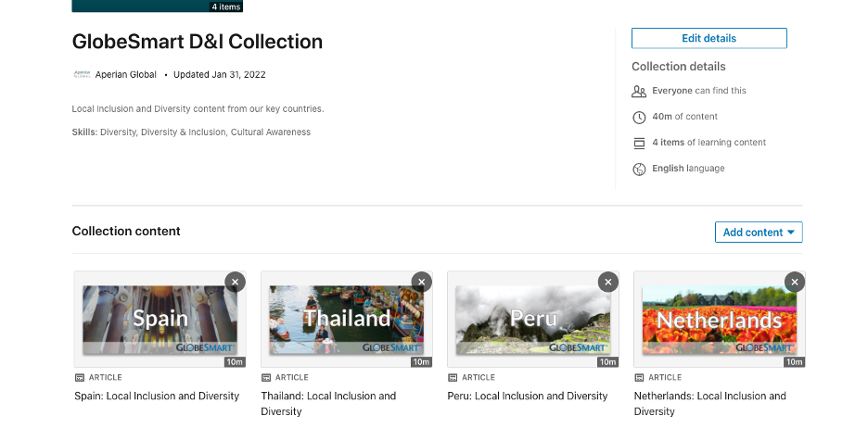Click the article icon under Spain card
This screenshot has height=441, width=868.
[x=80, y=377]
